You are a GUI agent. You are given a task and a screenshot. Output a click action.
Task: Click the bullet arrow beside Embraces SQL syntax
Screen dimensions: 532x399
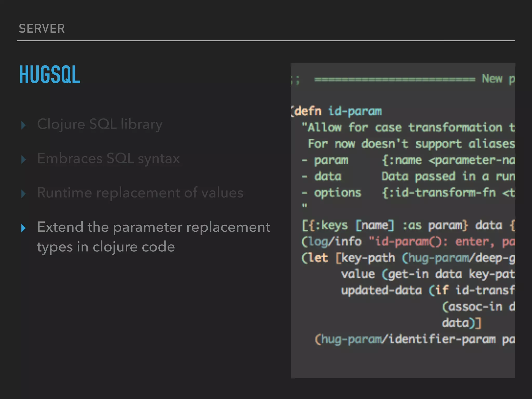click(x=23, y=159)
